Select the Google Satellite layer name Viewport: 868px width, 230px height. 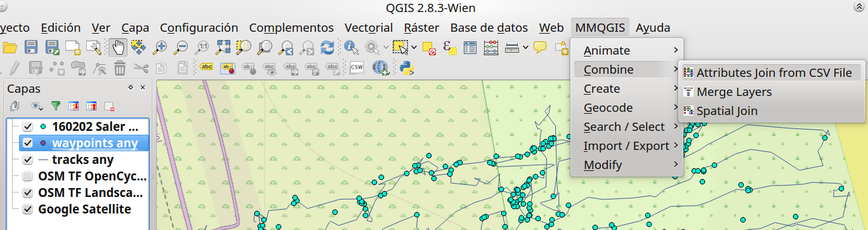click(x=84, y=209)
